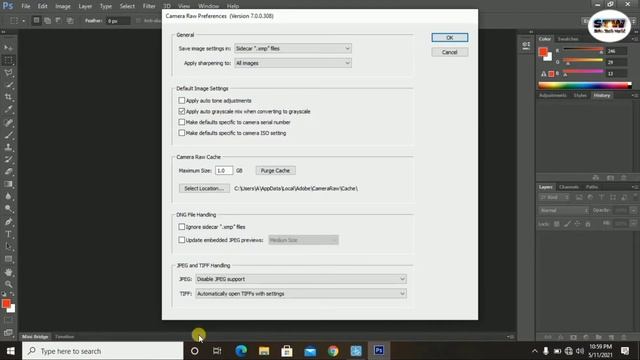Open the File menu
Screen dimensions: 640x360
click(x=26, y=6)
